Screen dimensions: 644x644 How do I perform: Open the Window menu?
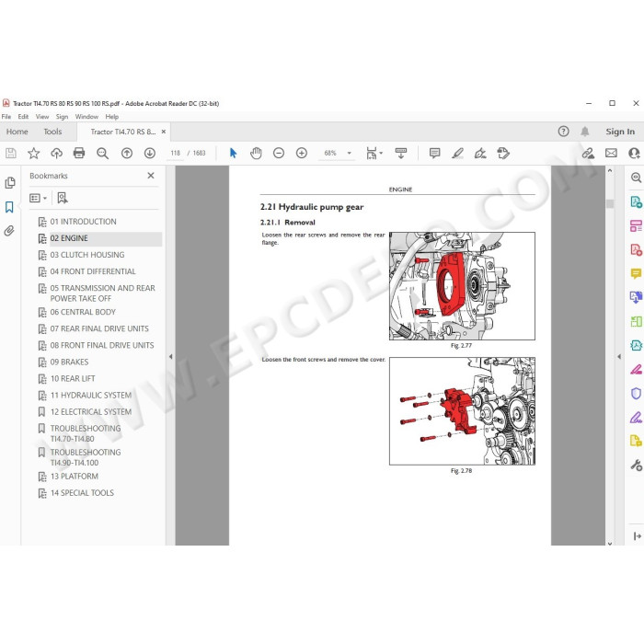point(86,117)
